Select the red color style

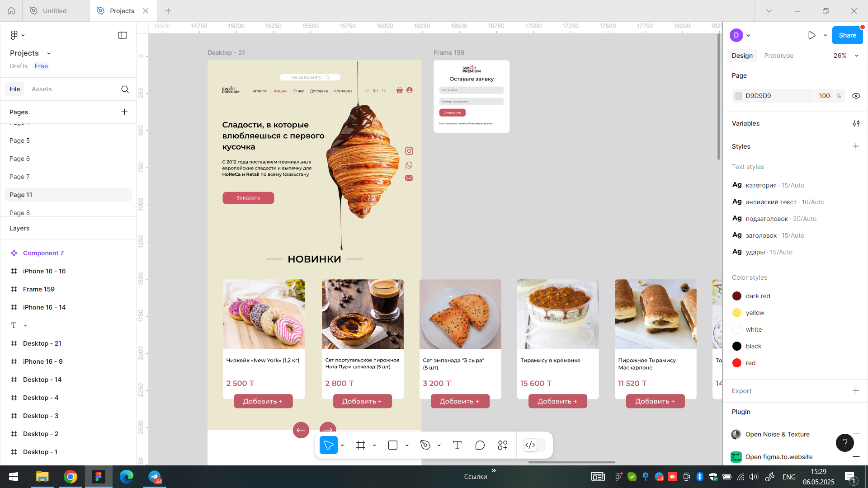[744, 363]
